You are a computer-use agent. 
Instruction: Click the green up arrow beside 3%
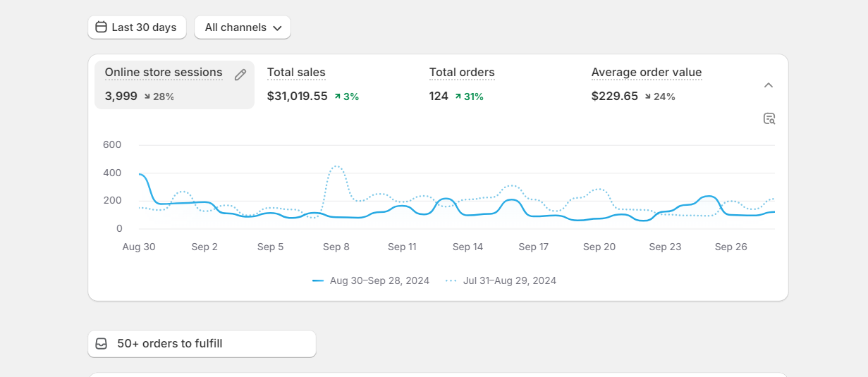click(338, 97)
